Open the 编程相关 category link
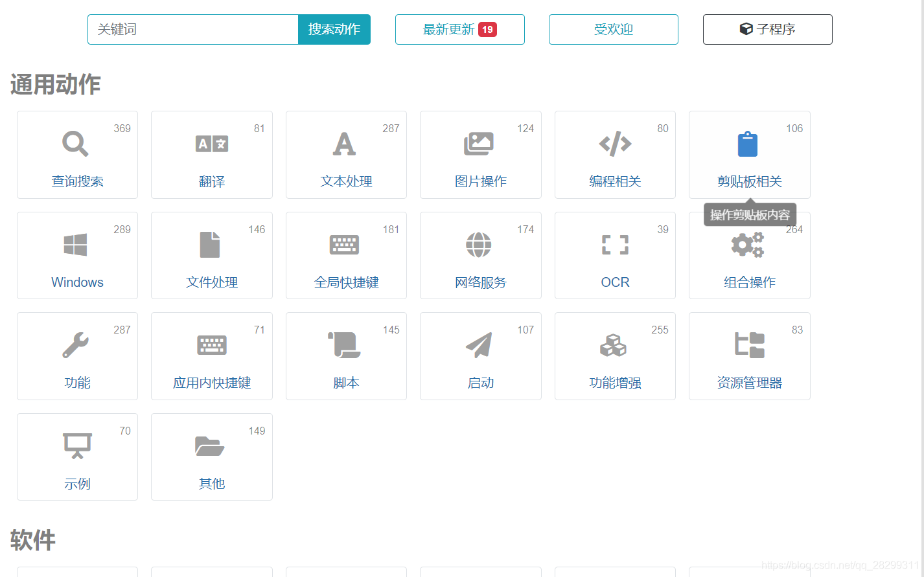924x577 pixels. [x=615, y=181]
